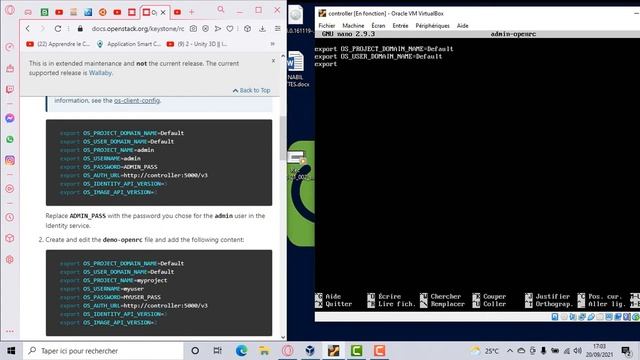Open the notification center icon
Viewport: 640px width, 360px height.
click(626, 351)
